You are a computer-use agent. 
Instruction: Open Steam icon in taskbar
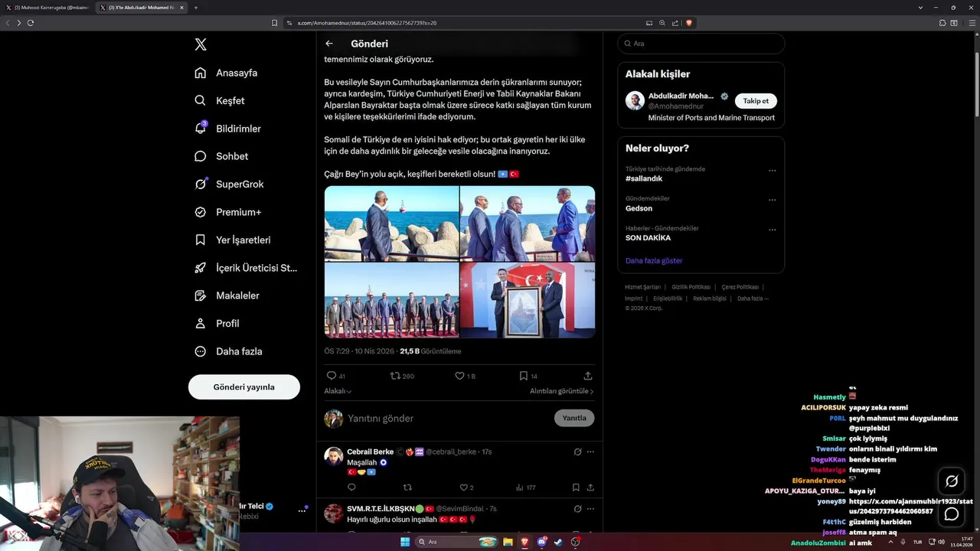[558, 542]
